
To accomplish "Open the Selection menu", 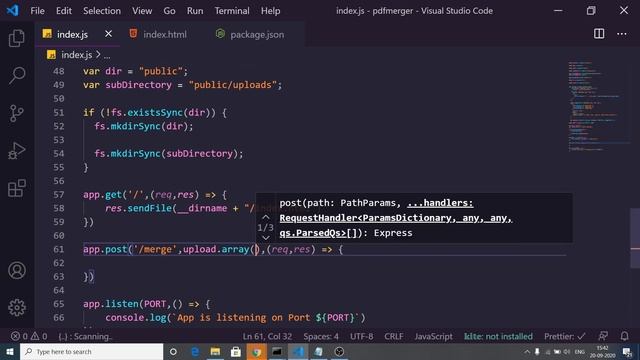I will pyautogui.click(x=102, y=11).
